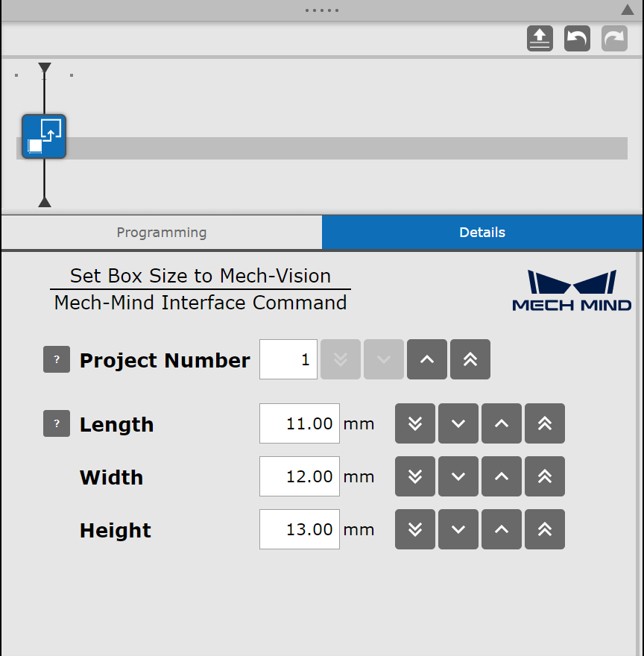Increase Project Number by single step

(427, 359)
